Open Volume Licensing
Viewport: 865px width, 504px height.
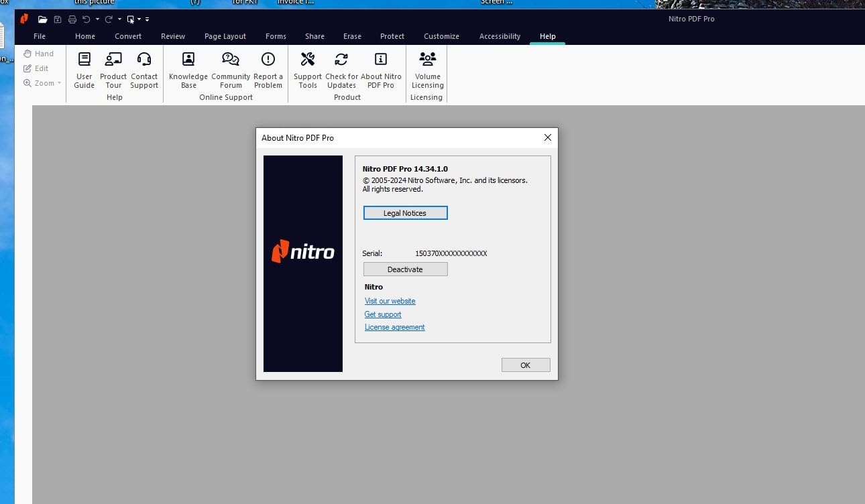[x=427, y=69]
